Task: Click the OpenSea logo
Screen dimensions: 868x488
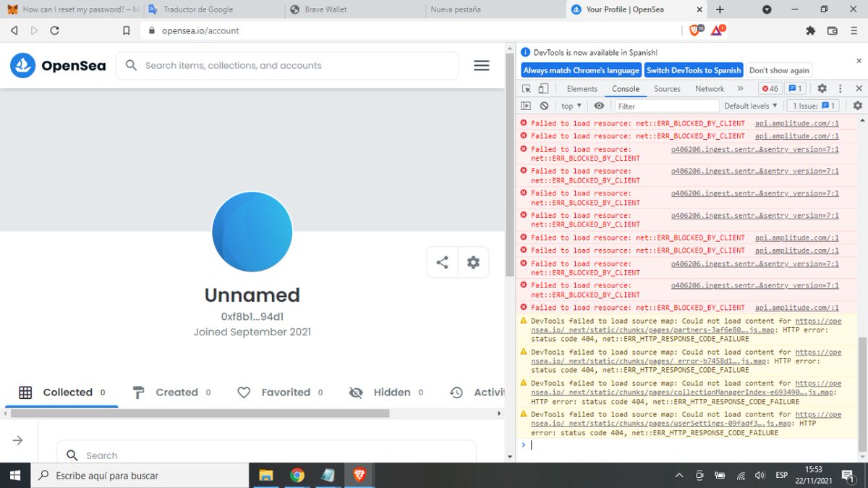Action: pyautogui.click(x=58, y=65)
